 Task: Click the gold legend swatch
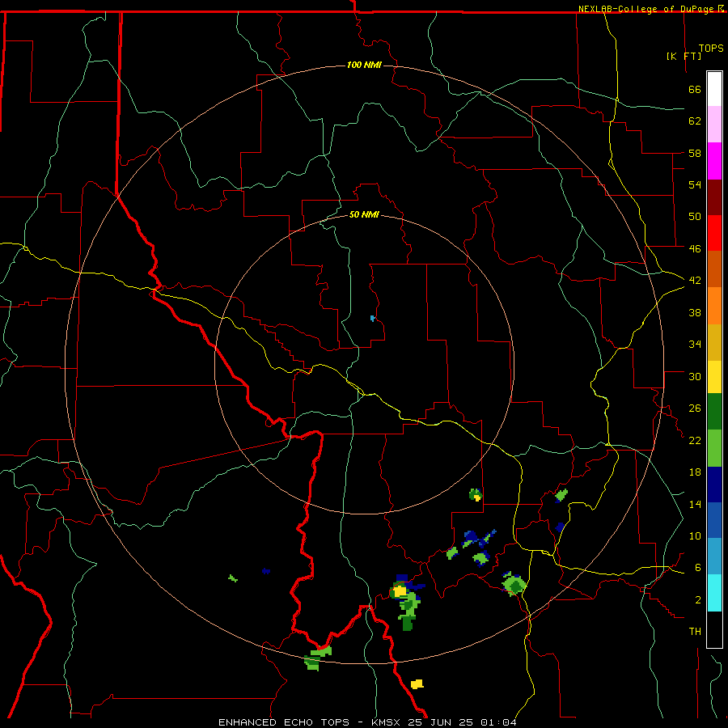click(714, 343)
